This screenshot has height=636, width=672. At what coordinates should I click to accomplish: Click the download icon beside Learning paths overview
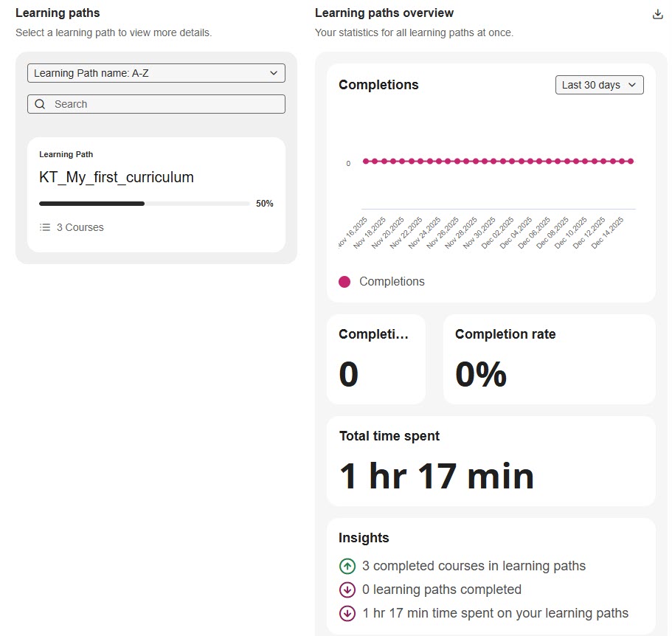click(657, 14)
